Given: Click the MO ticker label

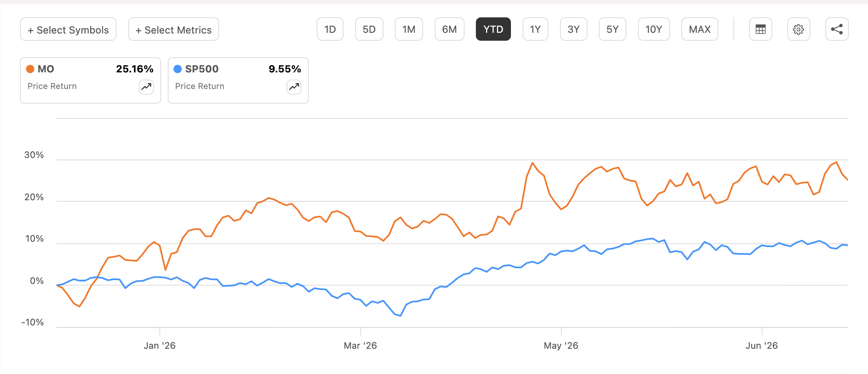Looking at the screenshot, I should 46,69.
